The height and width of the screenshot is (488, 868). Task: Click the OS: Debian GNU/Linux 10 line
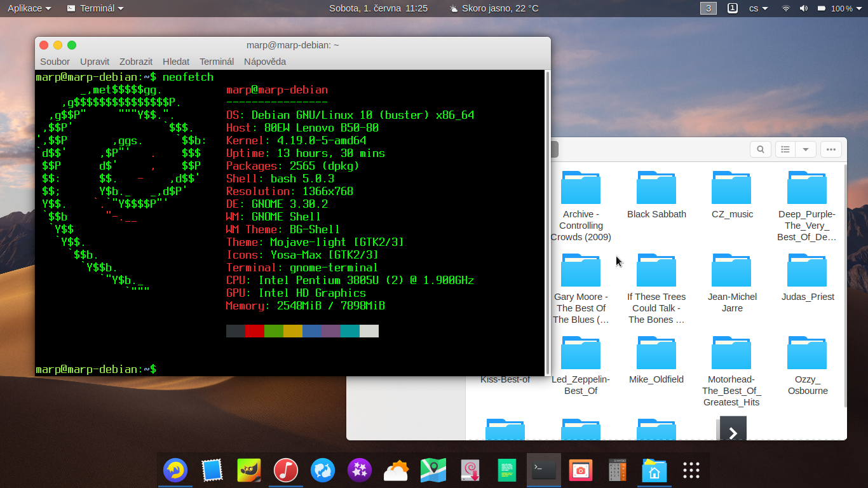coord(350,115)
